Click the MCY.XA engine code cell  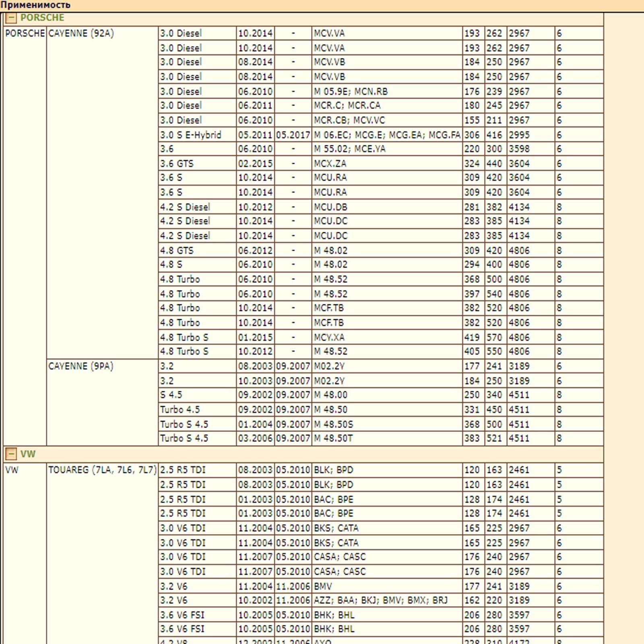click(329, 337)
